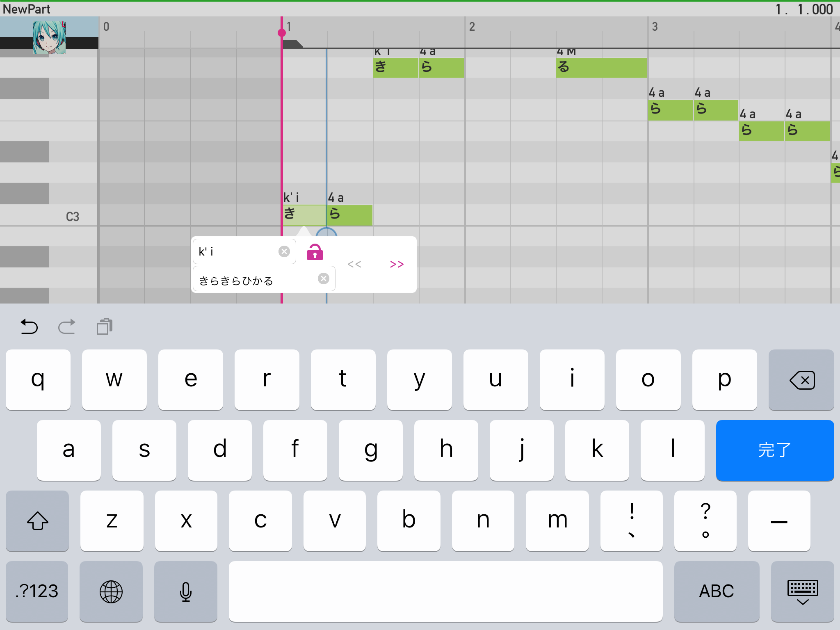Tap the undo arrow icon
Image resolution: width=840 pixels, height=630 pixels.
(x=29, y=327)
